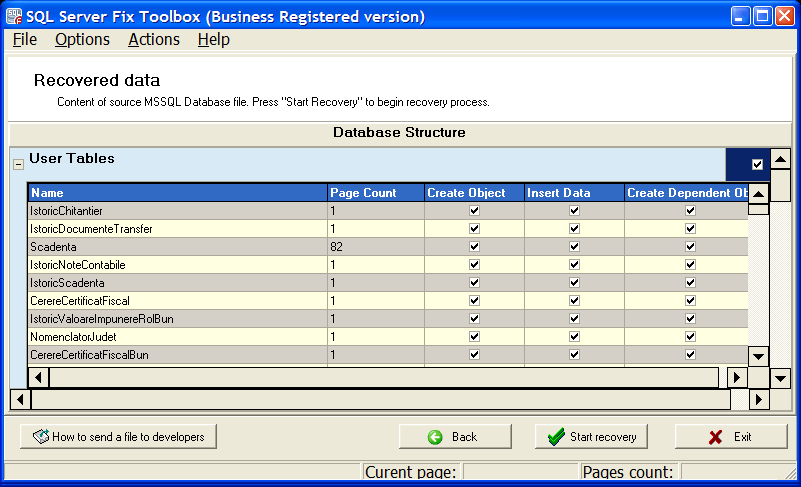Exit the application via Exit button
Screen dimensions: 801x487
(731, 436)
